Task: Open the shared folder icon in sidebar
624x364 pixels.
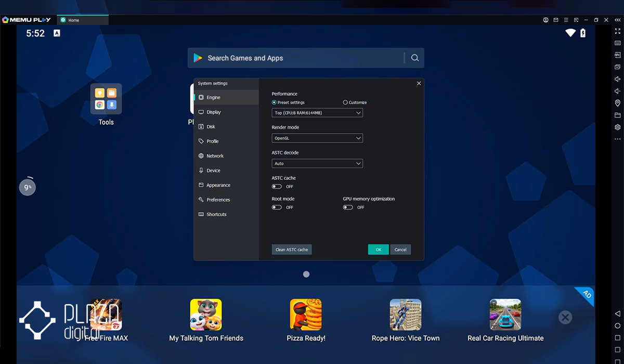Action: tap(618, 115)
